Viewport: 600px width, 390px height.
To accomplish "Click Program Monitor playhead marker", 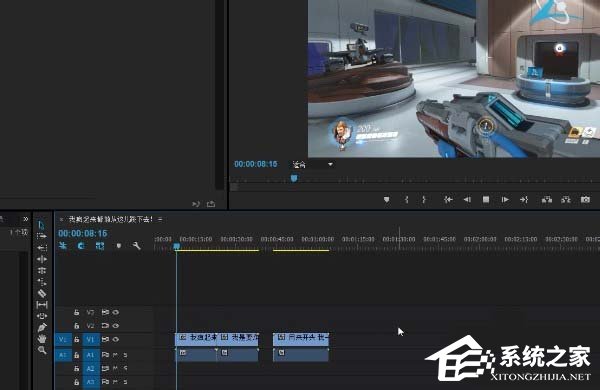I will tap(294, 178).
